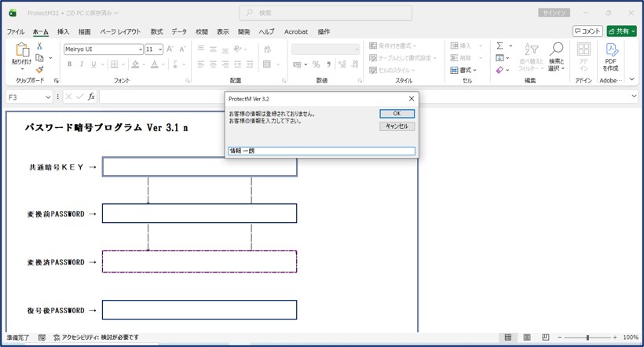Switch to the データ ribbon tab

tap(179, 31)
